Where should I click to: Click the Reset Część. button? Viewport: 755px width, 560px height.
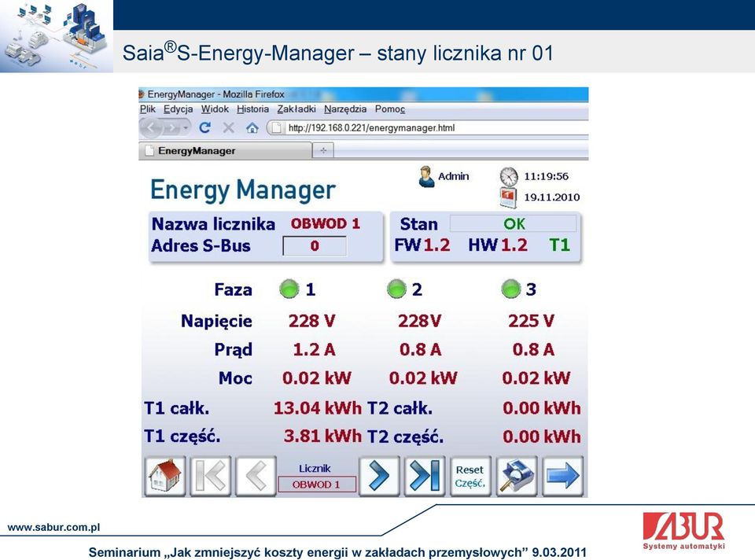point(470,476)
